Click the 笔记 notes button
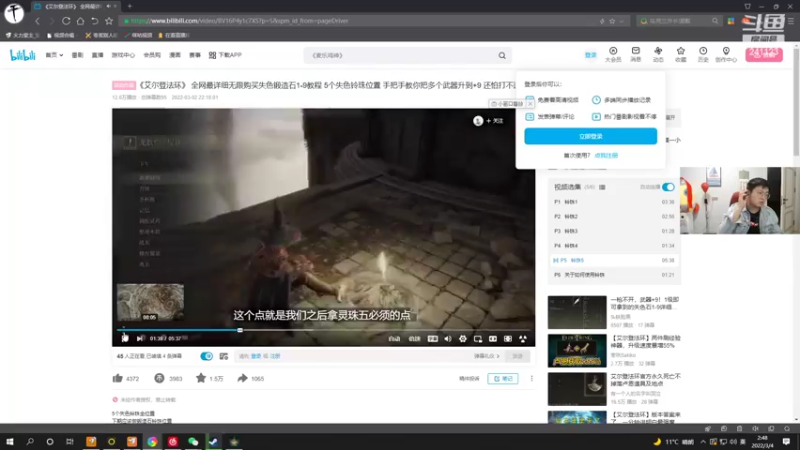 tap(503, 379)
